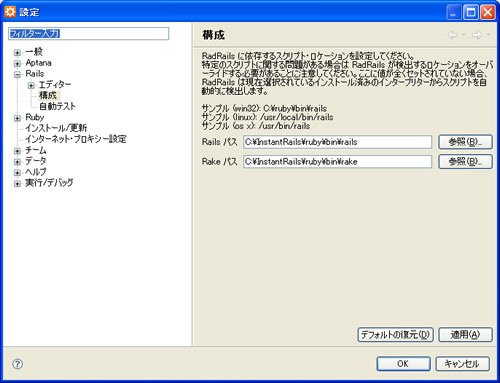Expand the 実行/デバッグ tree node
The width and height of the screenshot is (500, 383).
pos(17,183)
